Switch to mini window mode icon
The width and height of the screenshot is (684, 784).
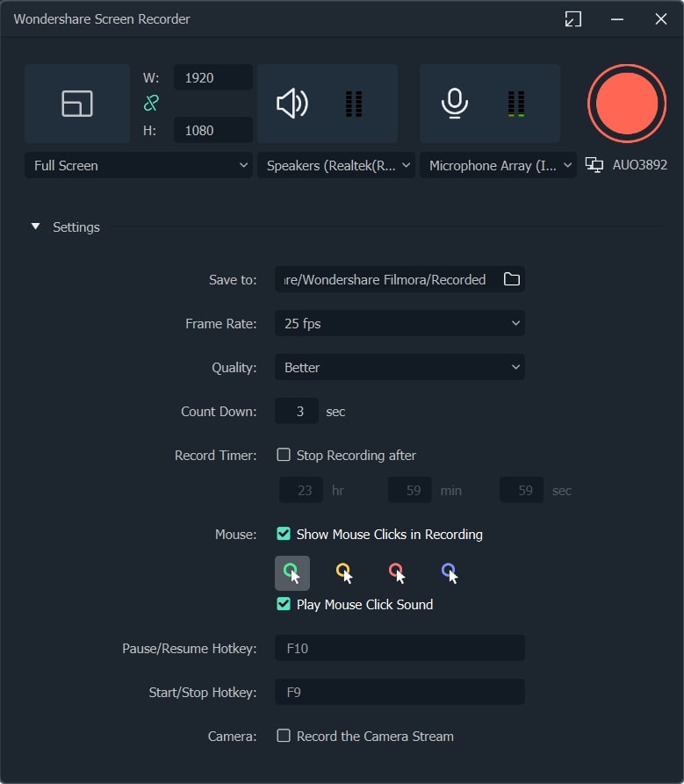(x=573, y=19)
